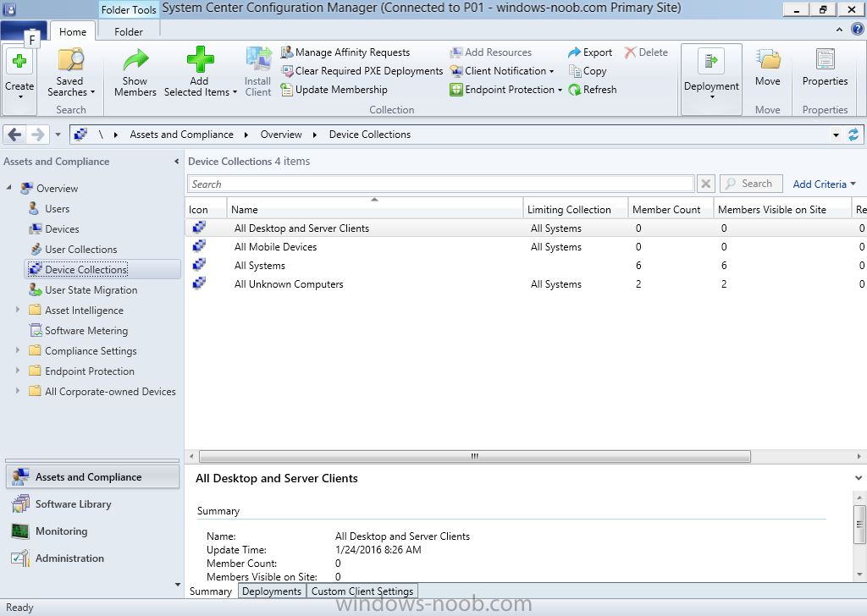867x616 pixels.
Task: Open the Saved Searches menu
Action: point(71,74)
